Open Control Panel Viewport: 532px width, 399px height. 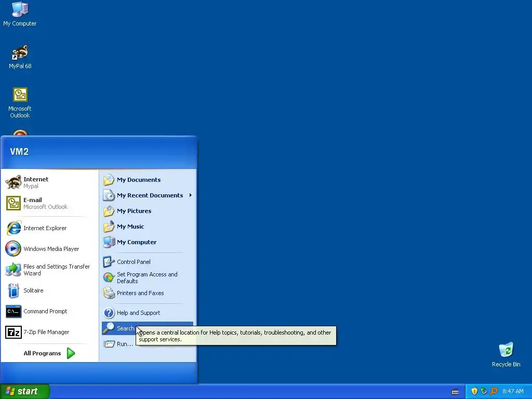point(148,262)
